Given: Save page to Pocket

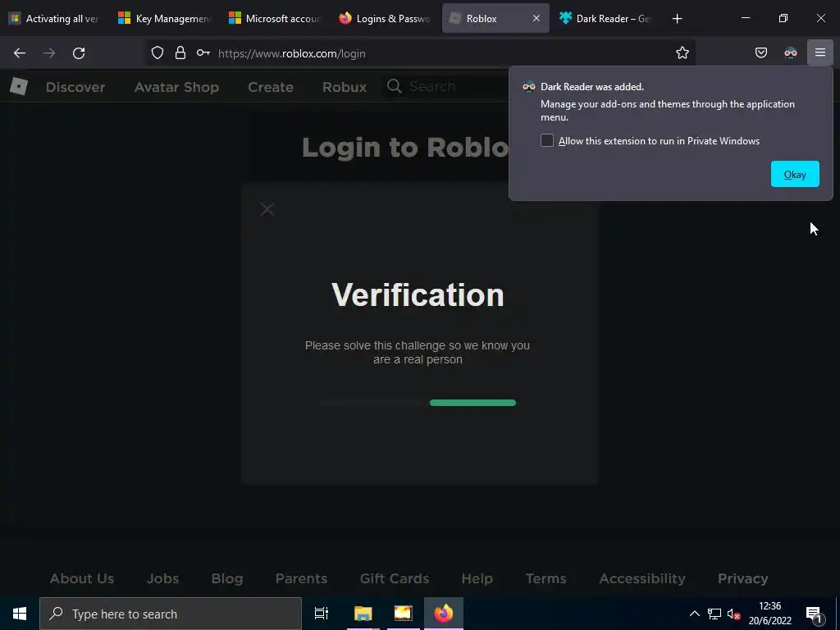Looking at the screenshot, I should tap(760, 53).
